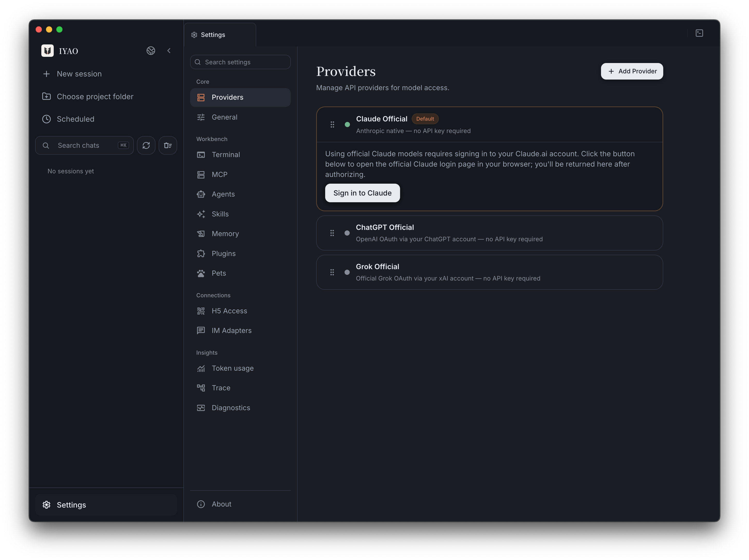The height and width of the screenshot is (560, 749).
Task: Click the 'No sessions yet' text
Action: pyautogui.click(x=71, y=171)
